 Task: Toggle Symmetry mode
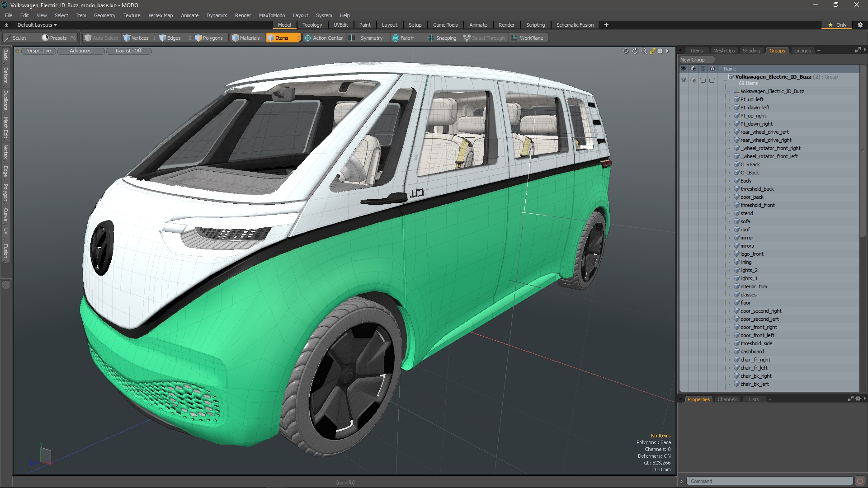367,38
